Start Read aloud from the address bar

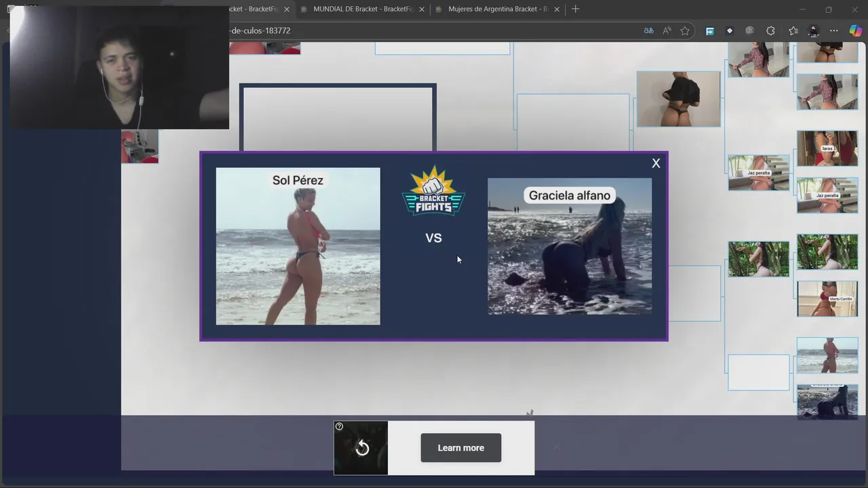pyautogui.click(x=667, y=30)
